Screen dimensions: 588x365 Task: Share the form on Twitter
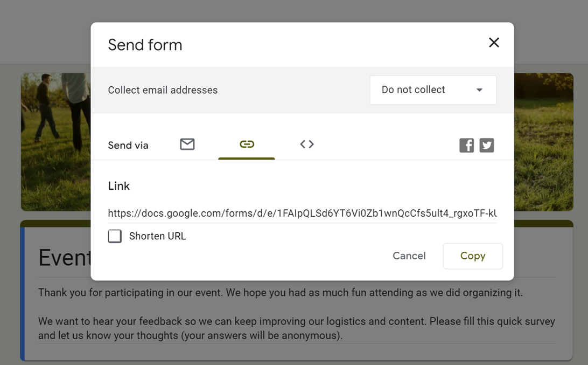(487, 145)
